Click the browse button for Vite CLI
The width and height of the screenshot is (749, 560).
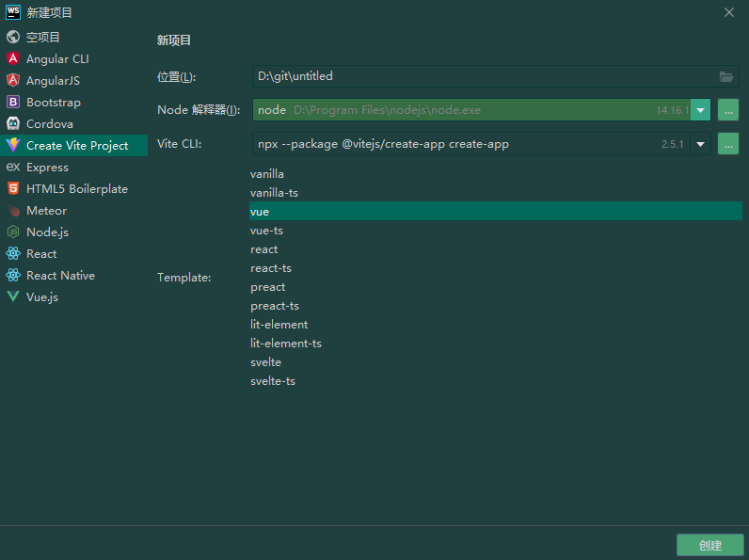(728, 144)
